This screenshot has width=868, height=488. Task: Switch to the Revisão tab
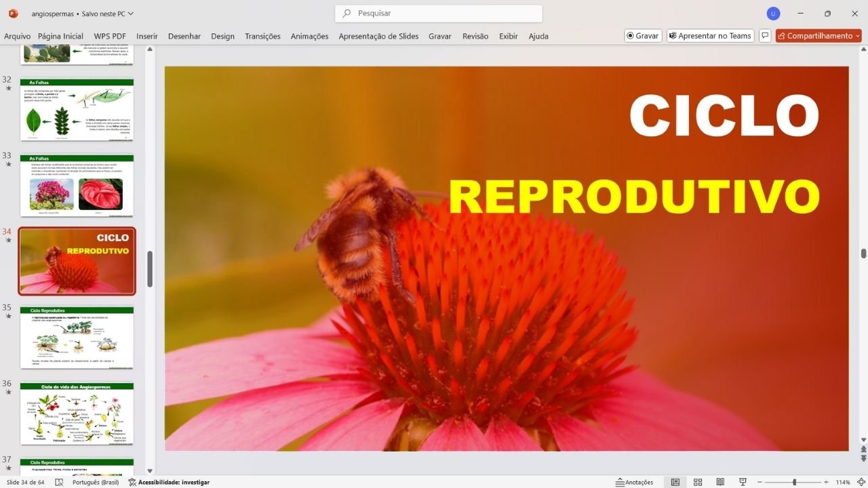click(x=475, y=36)
